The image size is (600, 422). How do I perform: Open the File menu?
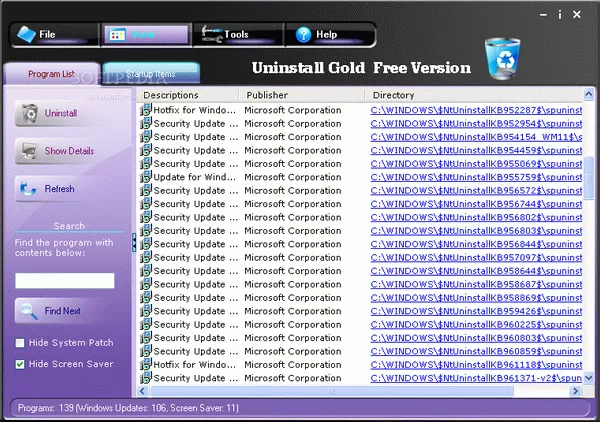(x=55, y=35)
